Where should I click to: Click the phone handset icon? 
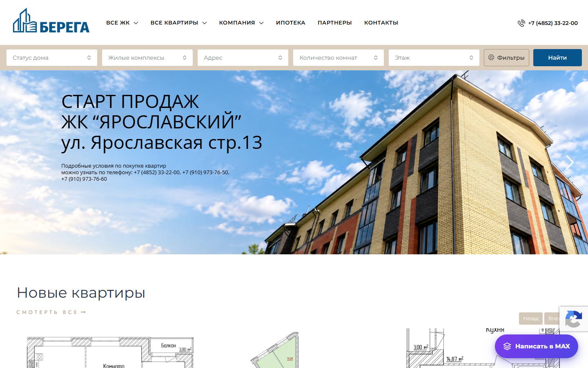521,23
